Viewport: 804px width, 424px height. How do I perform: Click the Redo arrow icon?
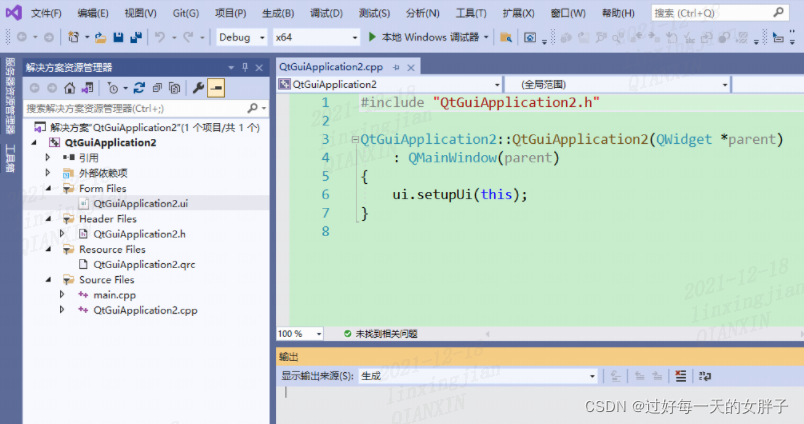coord(188,37)
